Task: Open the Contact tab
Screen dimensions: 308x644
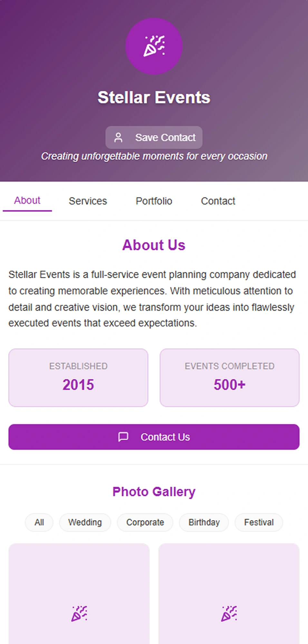Action: coord(218,201)
